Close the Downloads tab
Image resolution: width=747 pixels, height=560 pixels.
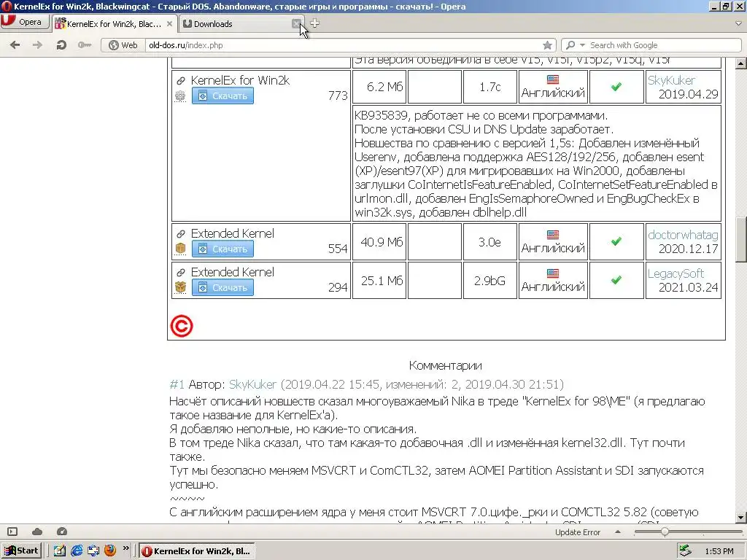pos(296,24)
